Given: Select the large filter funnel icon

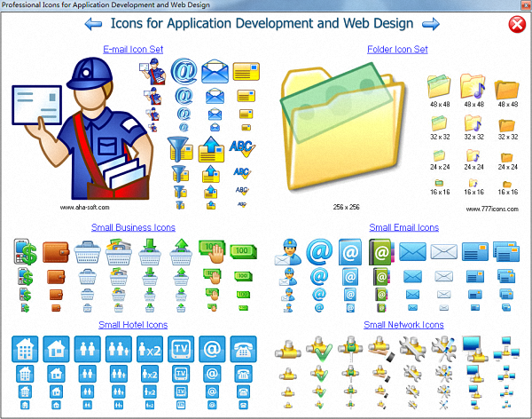Looking at the screenshot, I should (x=180, y=147).
